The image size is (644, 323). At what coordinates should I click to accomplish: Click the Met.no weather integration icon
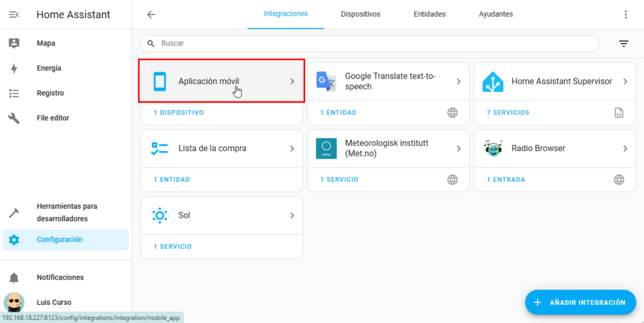tap(326, 149)
